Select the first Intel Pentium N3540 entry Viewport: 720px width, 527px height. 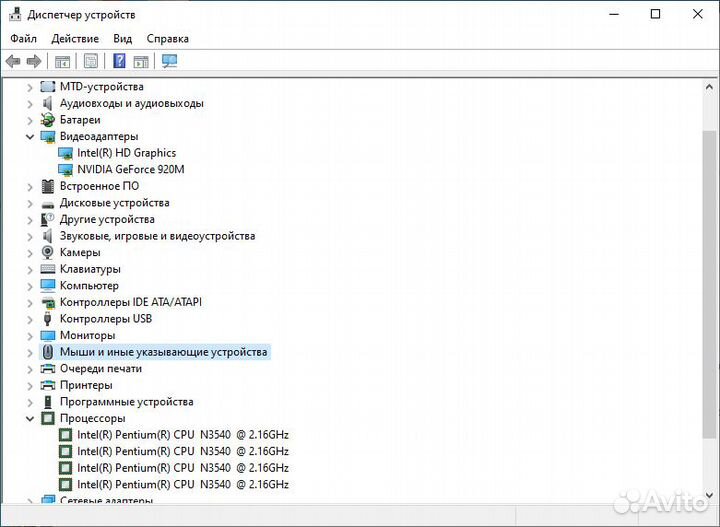[x=183, y=435]
